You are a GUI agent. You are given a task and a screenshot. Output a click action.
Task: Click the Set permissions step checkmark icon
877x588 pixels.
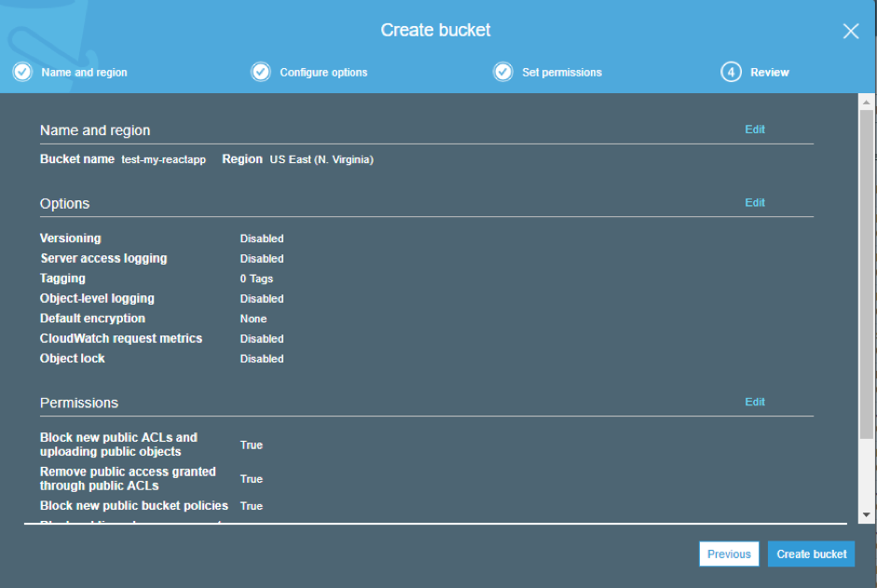503,72
